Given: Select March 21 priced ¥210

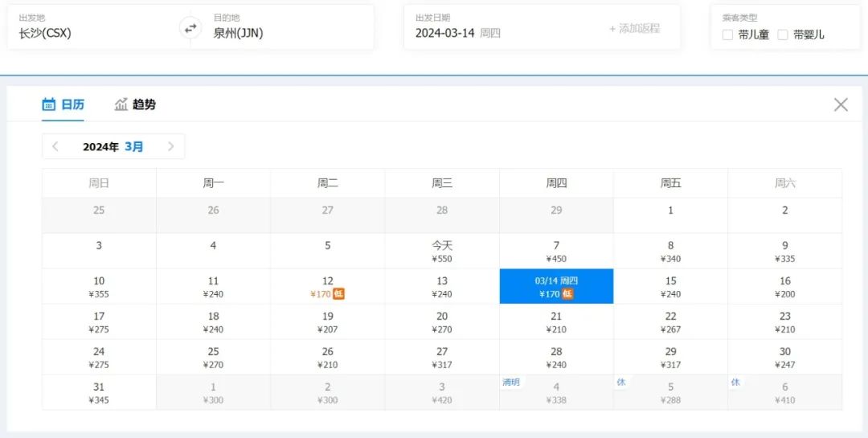Looking at the screenshot, I should (x=556, y=321).
